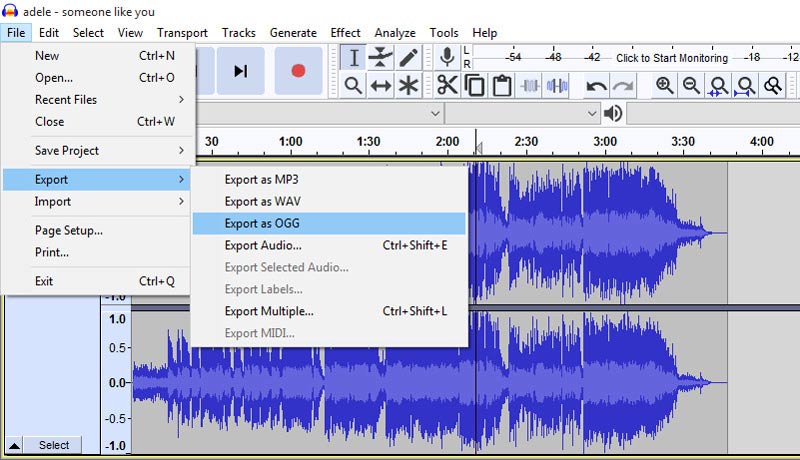Click the Paste clipboard icon
The image size is (800, 460).
(x=502, y=86)
